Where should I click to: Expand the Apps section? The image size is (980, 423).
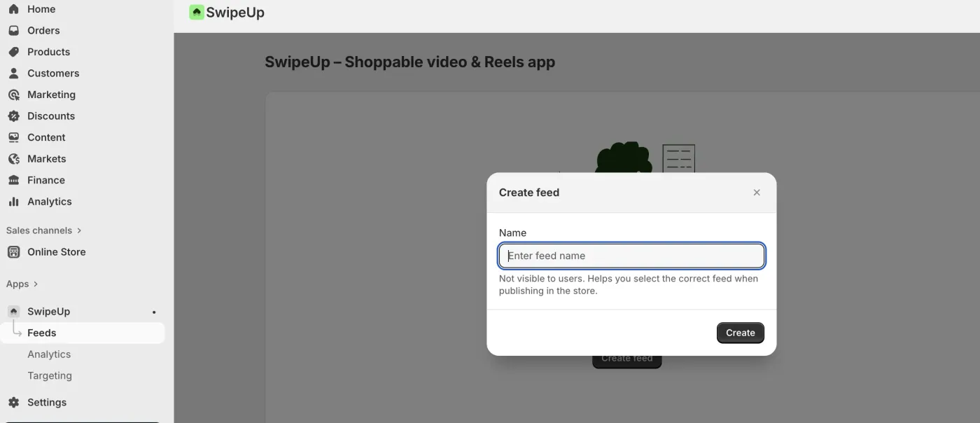[x=22, y=284]
